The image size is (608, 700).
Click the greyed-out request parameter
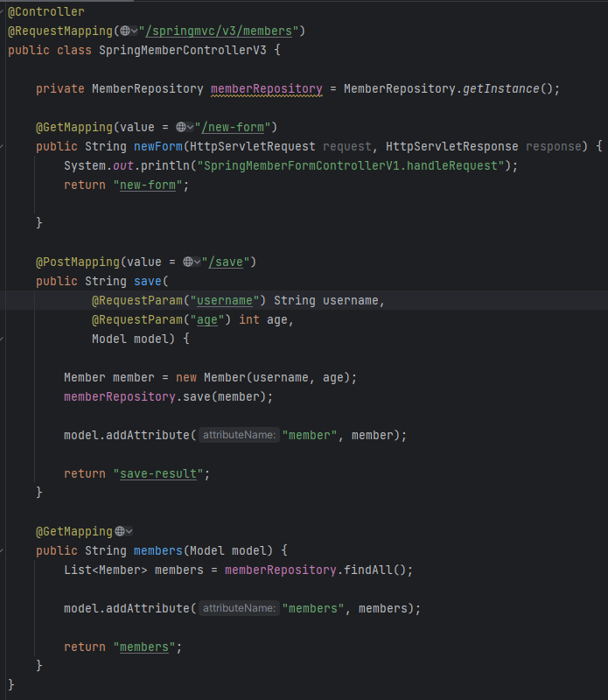[346, 146]
